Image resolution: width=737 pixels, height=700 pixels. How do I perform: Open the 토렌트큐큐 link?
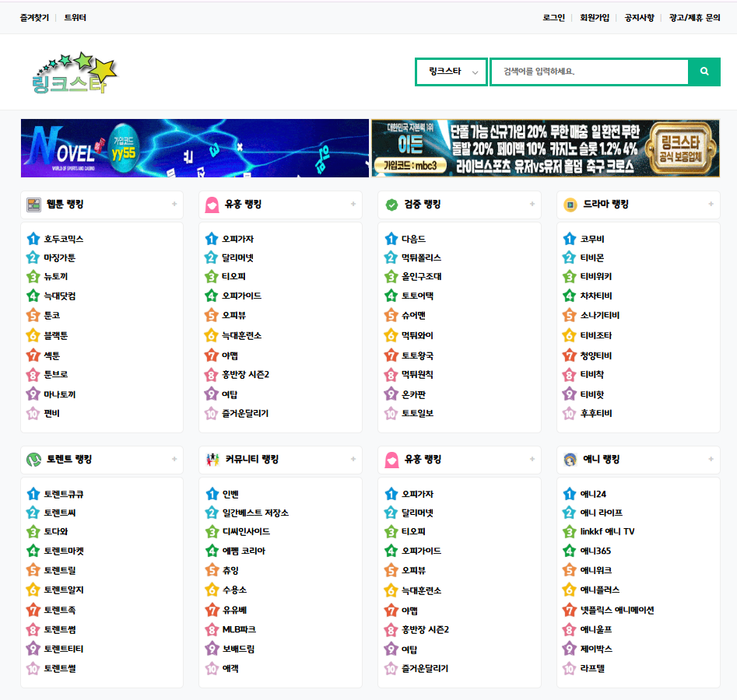tap(64, 494)
